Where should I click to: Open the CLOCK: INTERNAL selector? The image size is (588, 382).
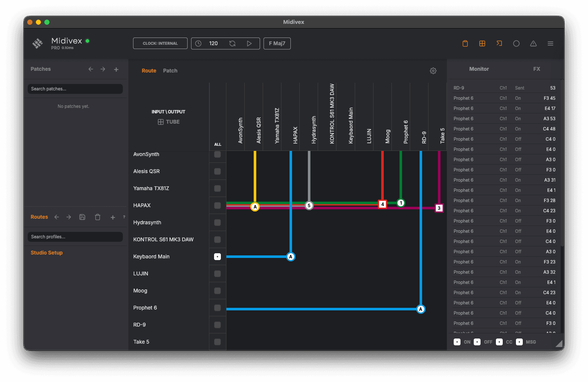160,43
